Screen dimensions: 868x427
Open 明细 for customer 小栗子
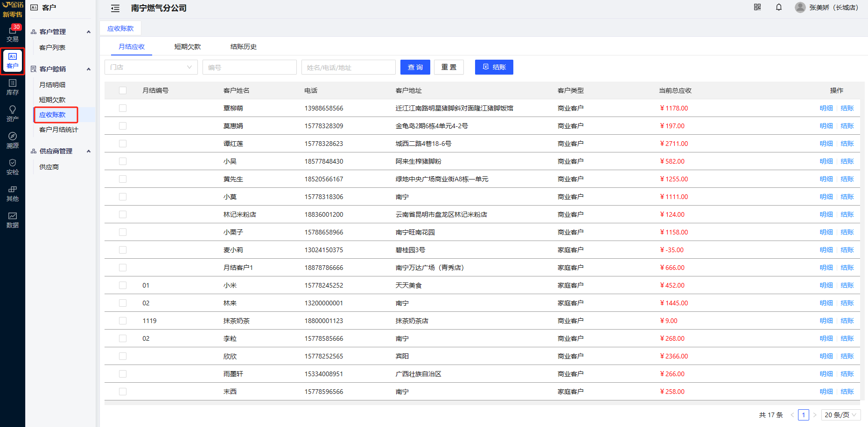pyautogui.click(x=826, y=232)
